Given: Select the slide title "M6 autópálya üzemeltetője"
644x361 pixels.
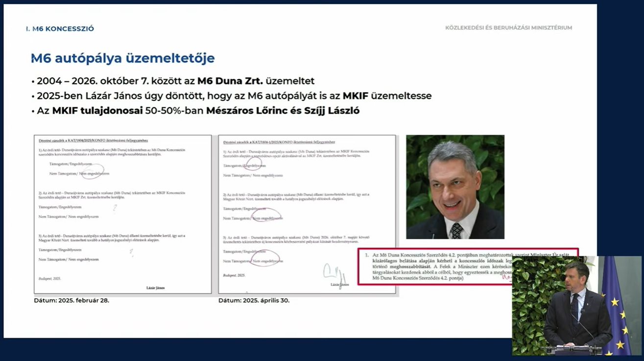Looking at the screenshot, I should (x=123, y=58).
